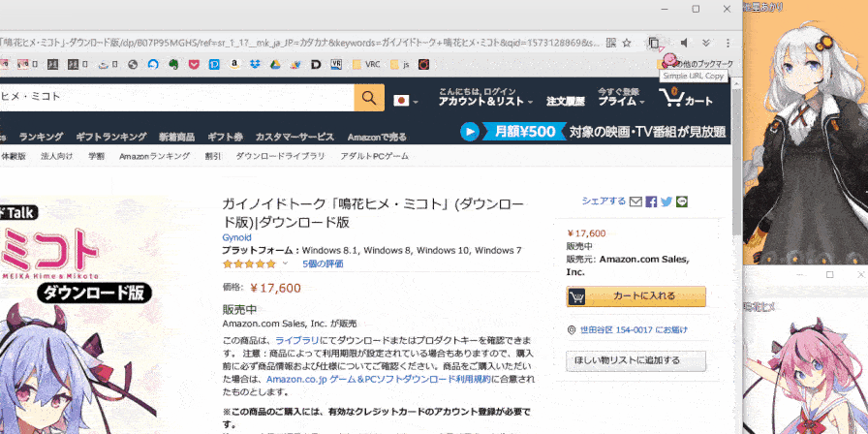This screenshot has height=434, width=868.
Task: Select Amazonランキング sub-navigation tab
Action: point(154,156)
